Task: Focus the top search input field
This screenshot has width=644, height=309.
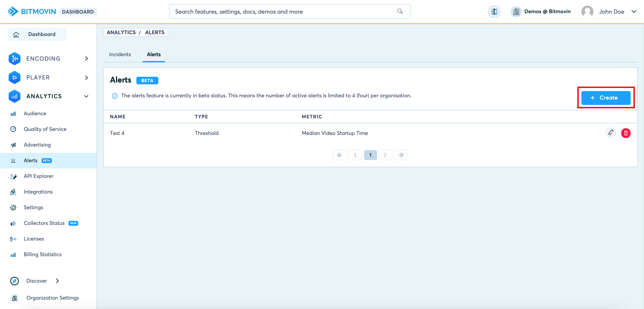Action: (282, 11)
